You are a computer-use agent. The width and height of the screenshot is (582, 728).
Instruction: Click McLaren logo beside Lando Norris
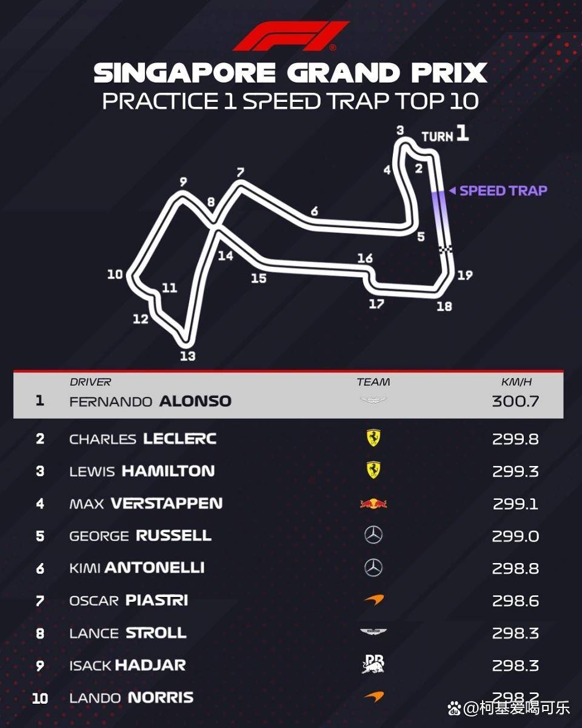(373, 696)
